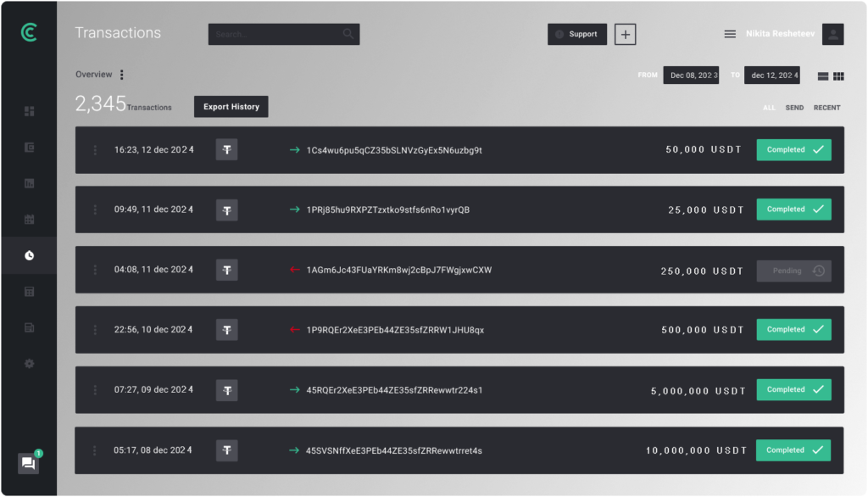Click the Export History button

point(231,106)
